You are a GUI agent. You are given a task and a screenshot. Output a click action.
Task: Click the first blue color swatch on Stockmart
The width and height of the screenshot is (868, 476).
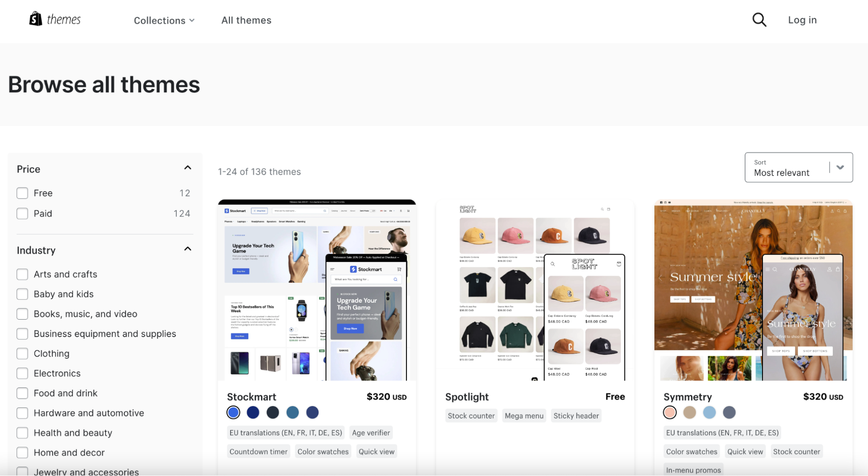pos(234,412)
